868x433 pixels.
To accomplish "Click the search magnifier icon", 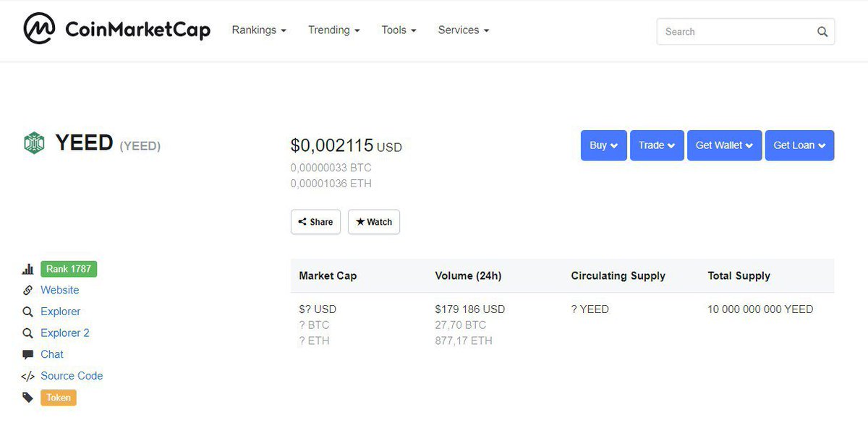I will click(822, 32).
